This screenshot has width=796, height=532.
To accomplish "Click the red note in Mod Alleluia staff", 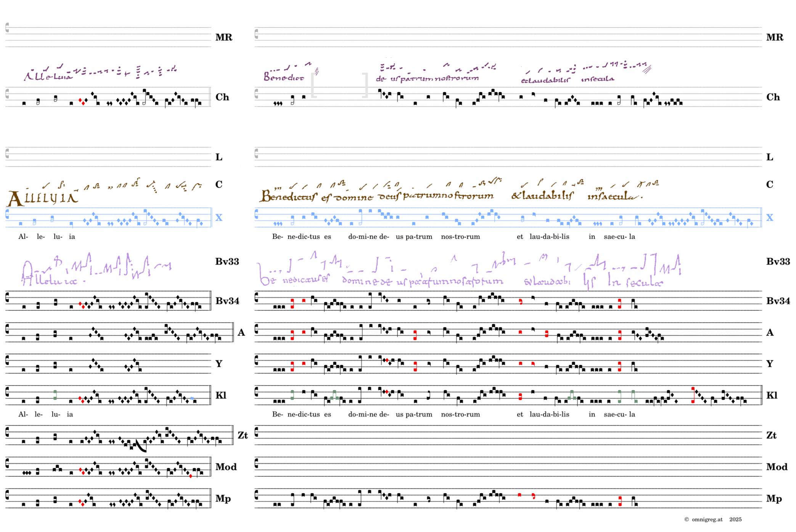I will [x=191, y=476].
